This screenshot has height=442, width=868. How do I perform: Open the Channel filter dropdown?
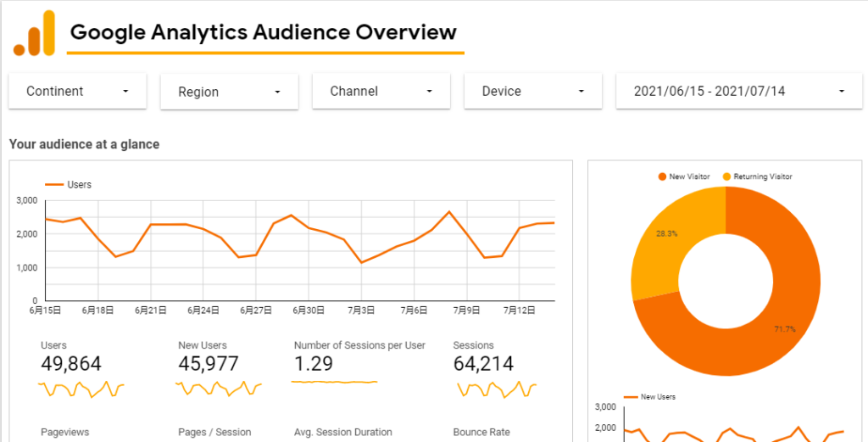381,91
